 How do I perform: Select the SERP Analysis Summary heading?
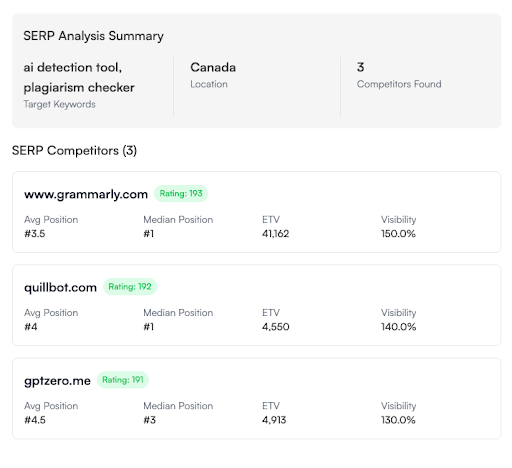[x=93, y=36]
